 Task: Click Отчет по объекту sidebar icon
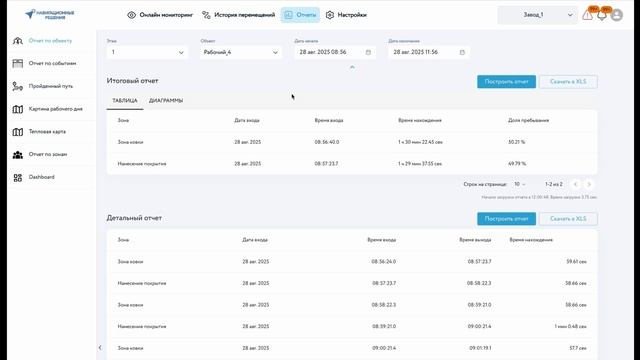18,41
